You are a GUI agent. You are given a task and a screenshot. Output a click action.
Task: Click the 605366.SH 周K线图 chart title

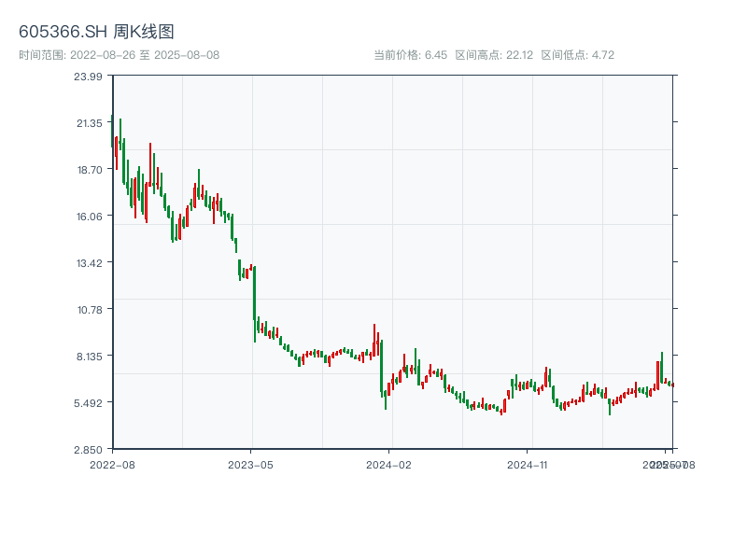click(x=96, y=32)
